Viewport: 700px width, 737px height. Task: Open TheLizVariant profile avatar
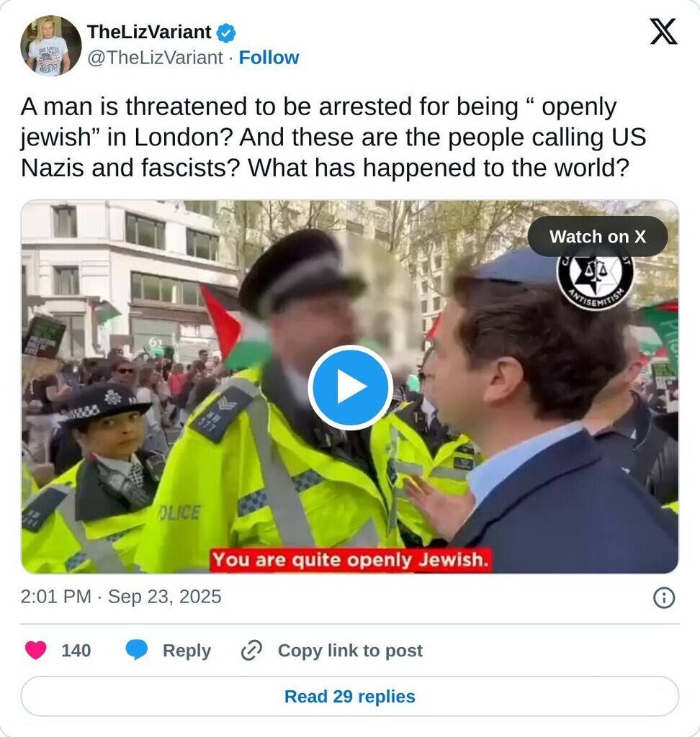coord(51,45)
